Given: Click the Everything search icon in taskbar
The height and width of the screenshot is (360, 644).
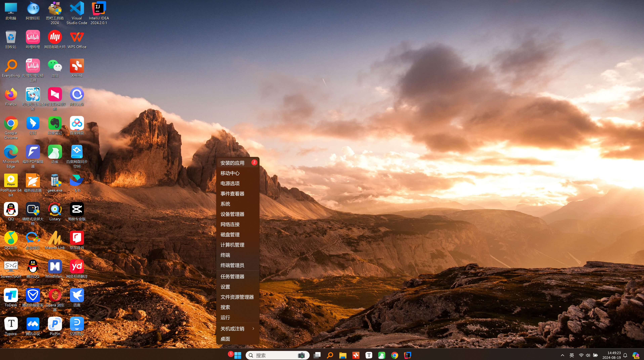Looking at the screenshot, I should pos(330,355).
